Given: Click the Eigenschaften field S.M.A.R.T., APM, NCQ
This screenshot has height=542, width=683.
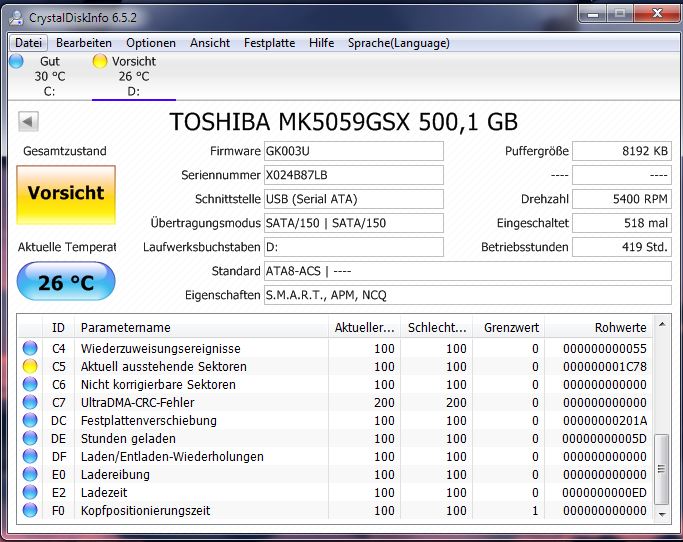Looking at the screenshot, I should [x=467, y=295].
